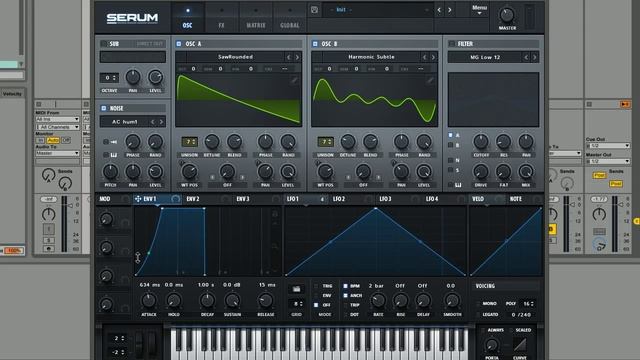The height and width of the screenshot is (360, 640).
Task: Select previous filter type arrow
Action: (x=526, y=58)
